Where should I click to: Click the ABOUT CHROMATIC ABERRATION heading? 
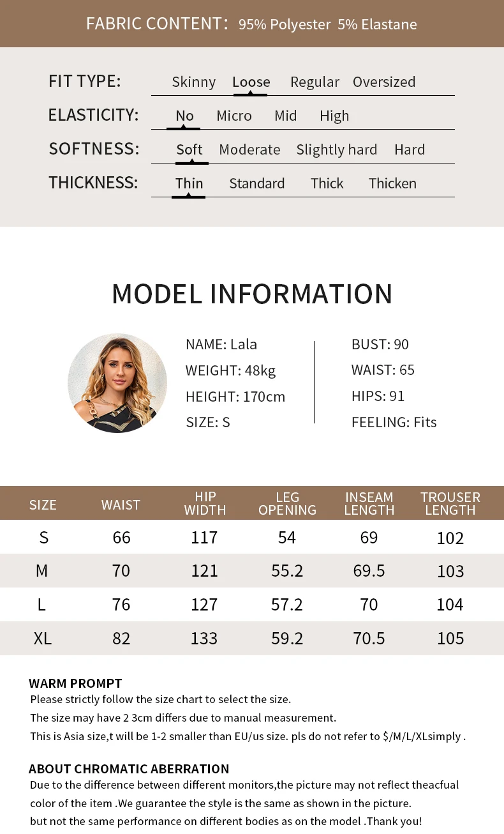click(x=129, y=769)
